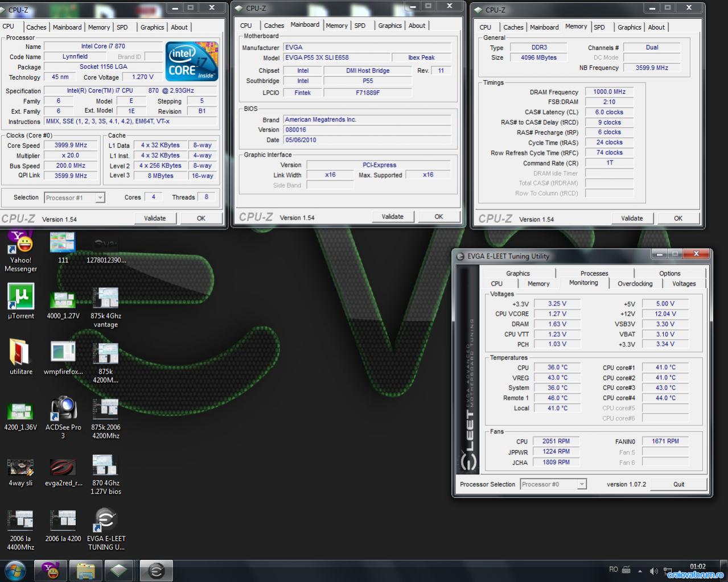Select the desktop icon named 111
The height and width of the screenshot is (582, 728).
tap(63, 248)
